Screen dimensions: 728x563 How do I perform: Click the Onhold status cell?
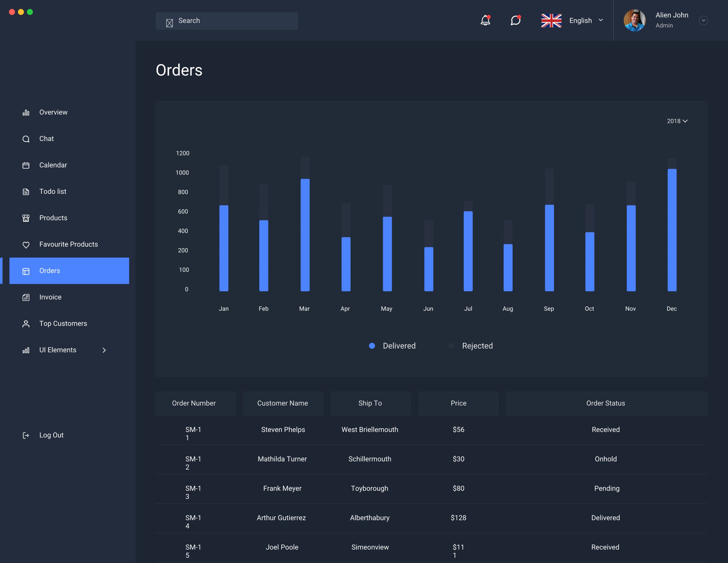click(x=606, y=459)
